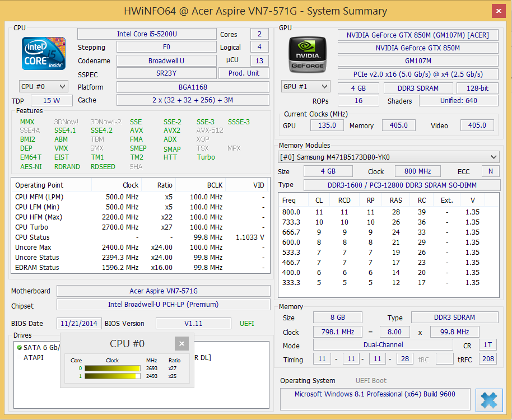Click Core 0 clock bar
Image resolution: width=512 pixels, height=420 pixels.
(x=113, y=368)
